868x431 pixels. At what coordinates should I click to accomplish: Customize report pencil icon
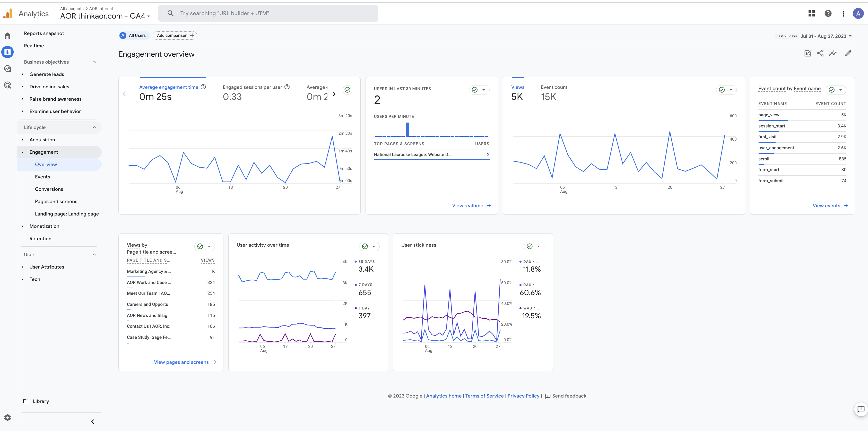[x=848, y=53]
